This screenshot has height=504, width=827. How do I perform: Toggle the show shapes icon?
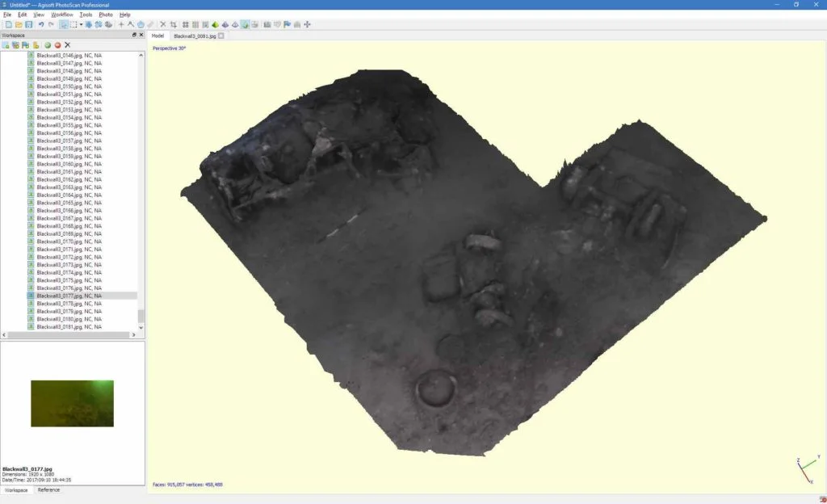(x=278, y=24)
